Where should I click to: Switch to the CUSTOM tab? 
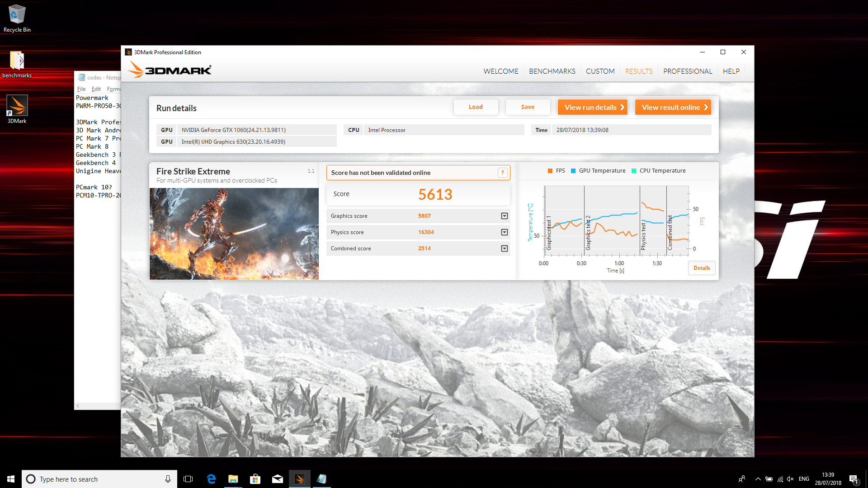tap(600, 71)
